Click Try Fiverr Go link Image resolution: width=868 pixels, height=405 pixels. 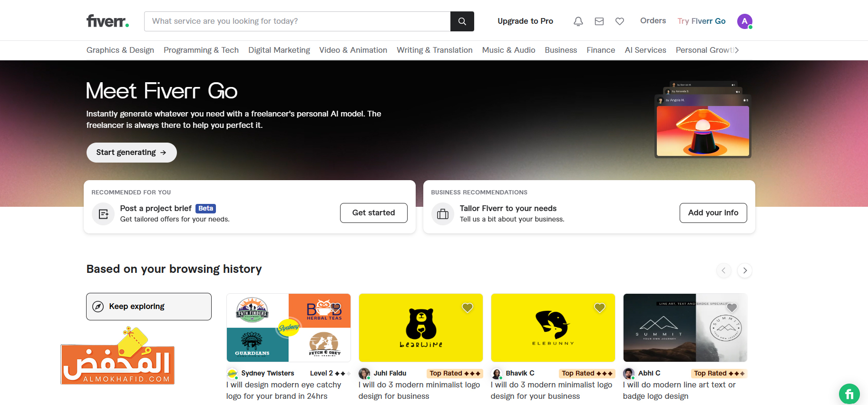[x=702, y=21]
